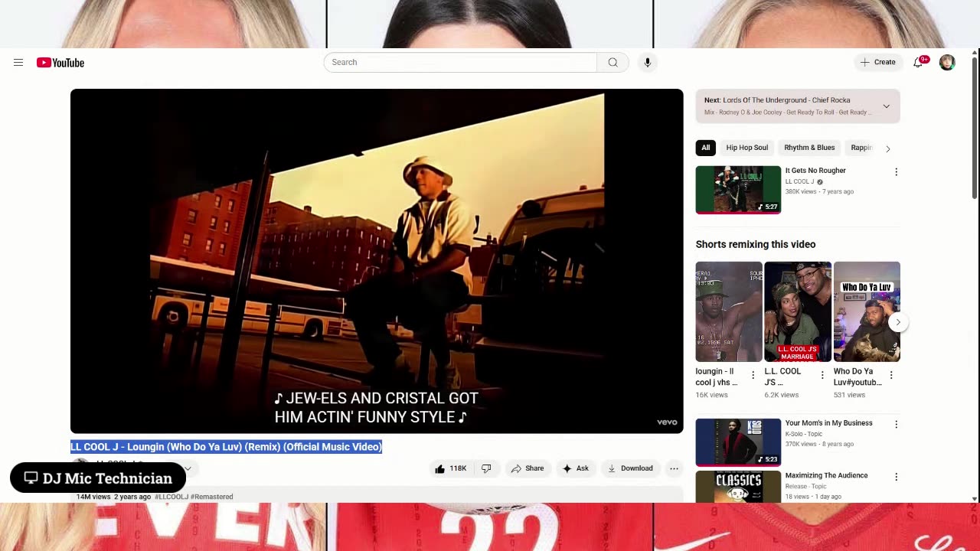980x551 pixels.
Task: Dislike the video with thumbs-down button
Action: tap(486, 468)
